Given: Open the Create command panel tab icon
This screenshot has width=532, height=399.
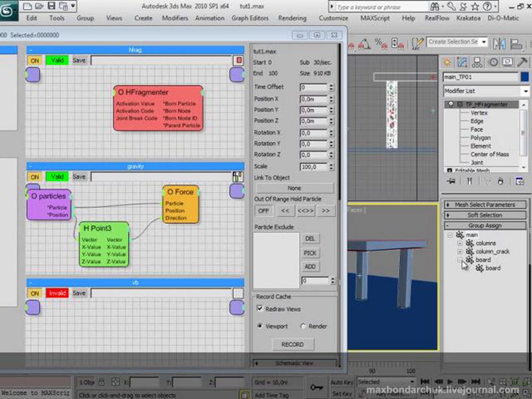Looking at the screenshot, I should 447,63.
